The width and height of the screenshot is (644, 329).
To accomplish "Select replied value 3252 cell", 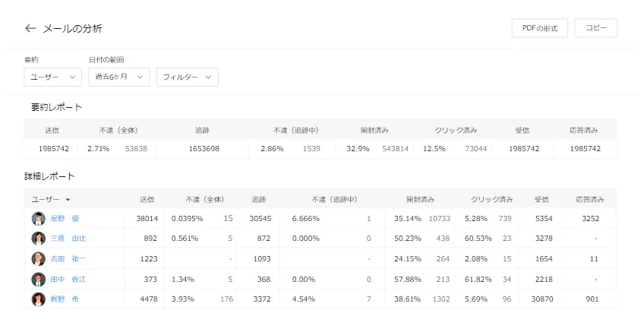I will (591, 219).
